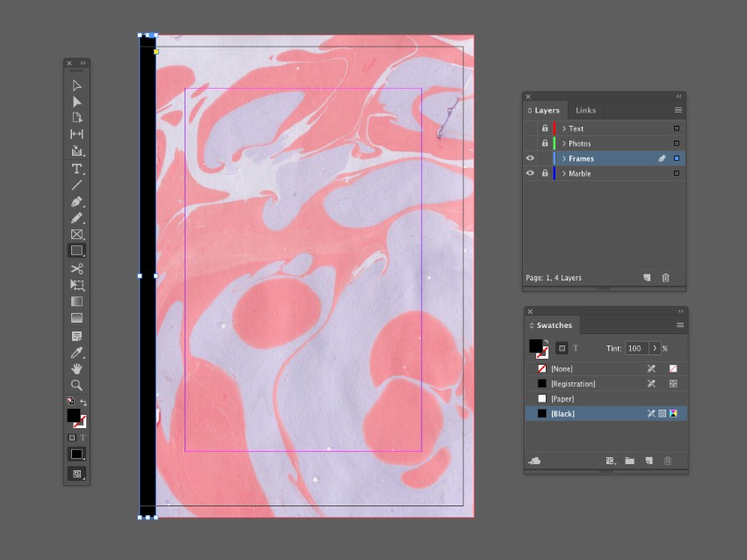Open the Swatches panel menu

678,325
